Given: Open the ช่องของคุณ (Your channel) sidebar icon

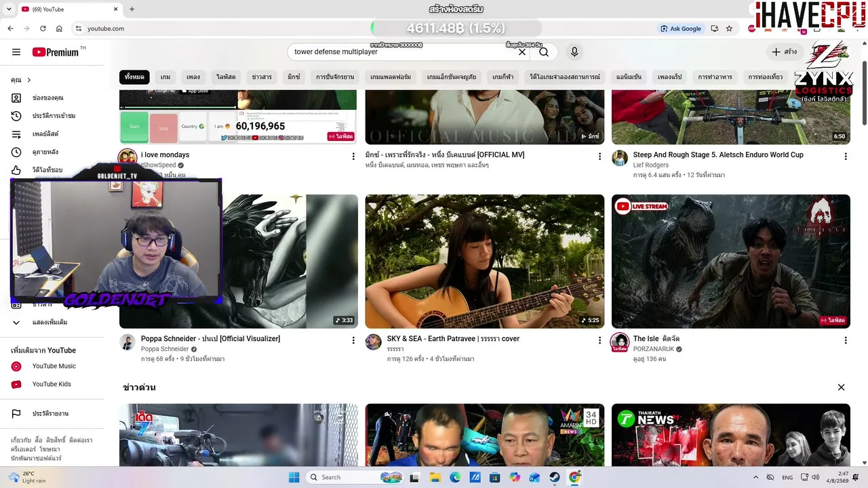Looking at the screenshot, I should click(16, 98).
